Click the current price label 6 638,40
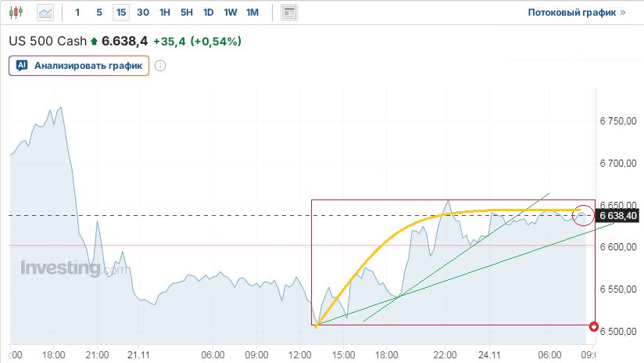This screenshot has height=363, width=644. tap(617, 215)
